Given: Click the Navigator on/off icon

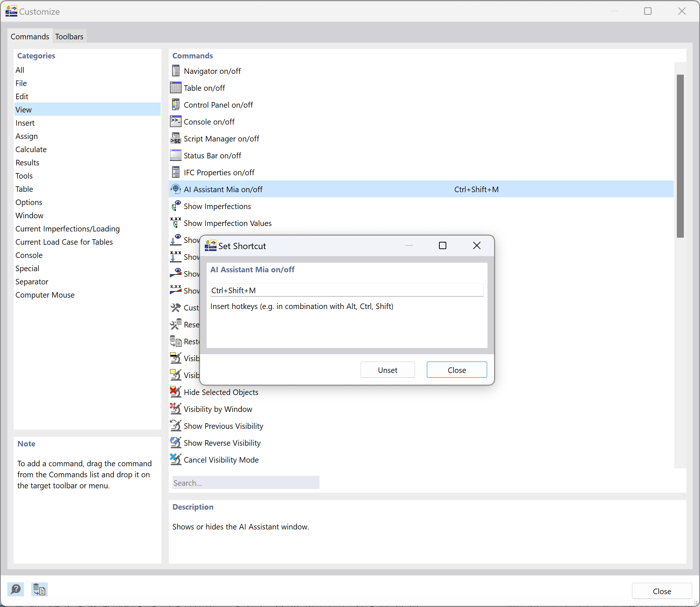Looking at the screenshot, I should click(176, 71).
